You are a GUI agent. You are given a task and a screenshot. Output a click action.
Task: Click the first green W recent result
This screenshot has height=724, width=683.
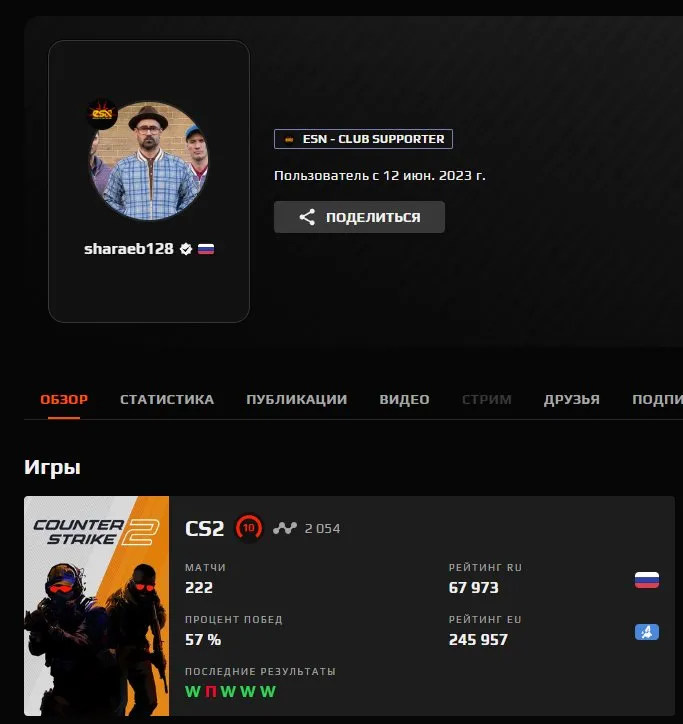(x=193, y=692)
